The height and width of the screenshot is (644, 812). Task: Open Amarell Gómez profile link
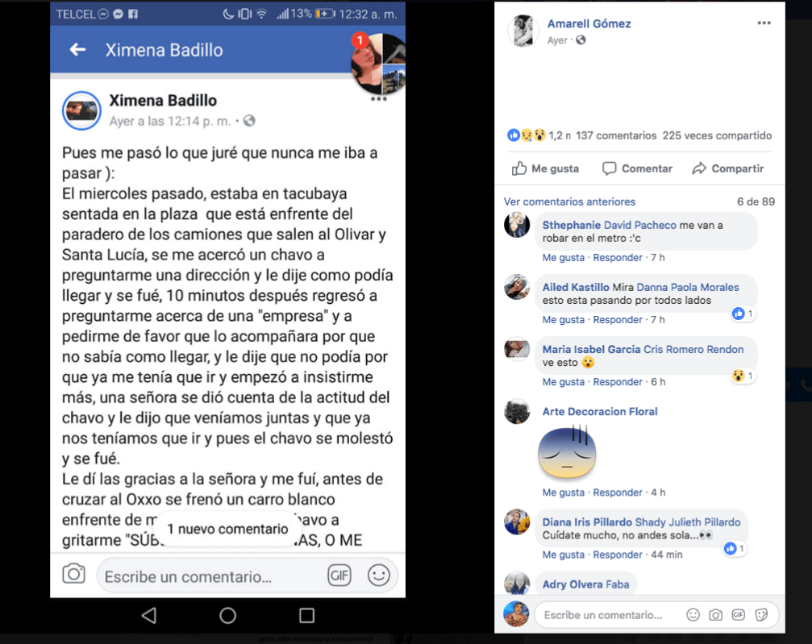click(x=589, y=23)
